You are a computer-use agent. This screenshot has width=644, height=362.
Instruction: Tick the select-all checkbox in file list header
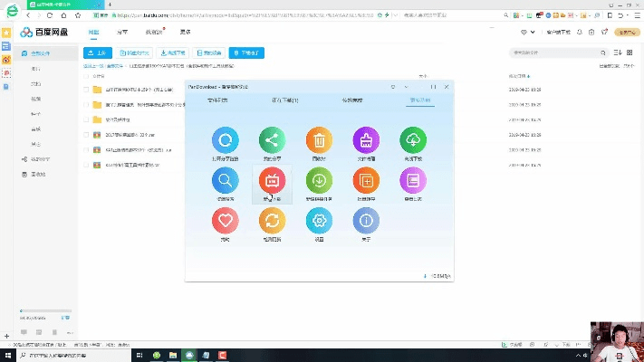point(87,77)
